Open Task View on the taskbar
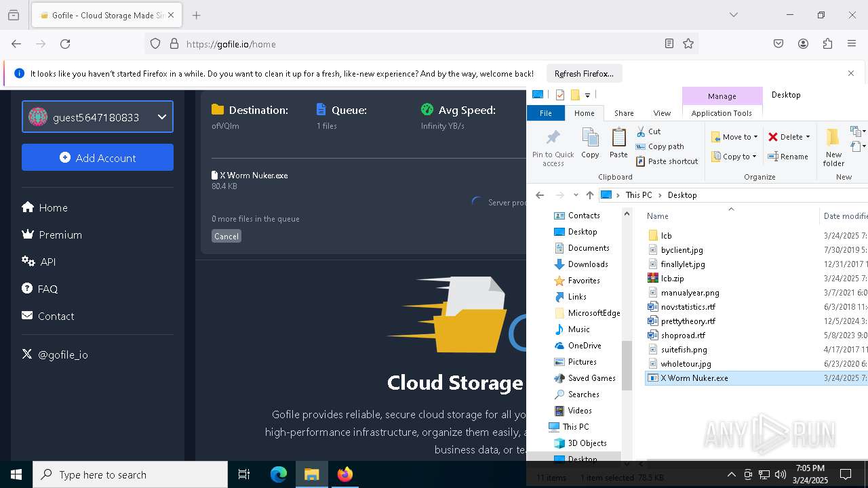Viewport: 868px width, 488px height. (x=244, y=474)
